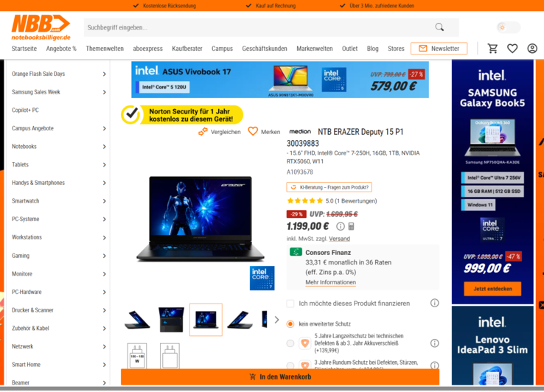Select 5 Jahre Langzeitschutz radio button
Viewport: 544px width, 392px height.
(290, 343)
